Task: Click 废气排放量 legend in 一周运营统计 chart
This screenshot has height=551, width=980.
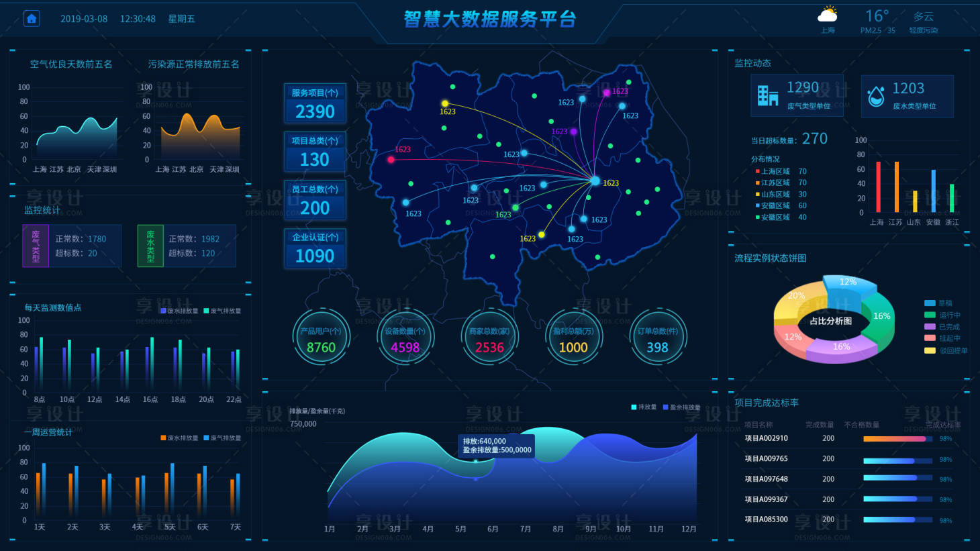Action: click(x=222, y=438)
